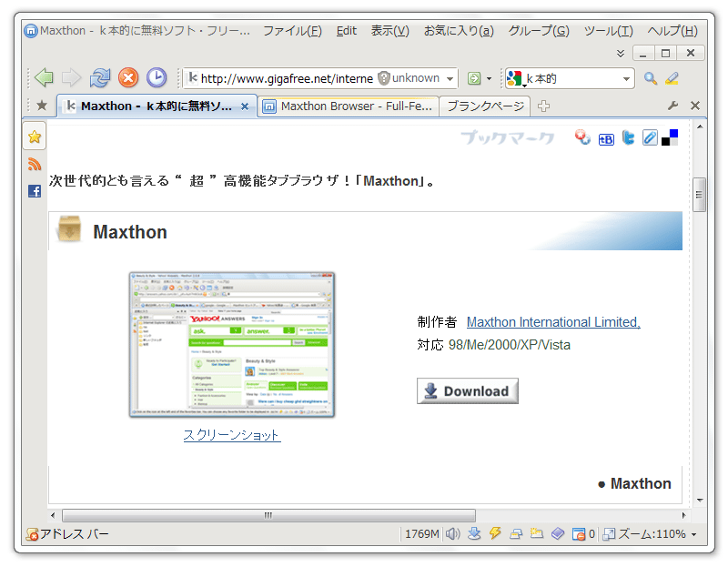Click the magnifier Search icon
Viewport: 728px width, 567px height.
pyautogui.click(x=650, y=78)
